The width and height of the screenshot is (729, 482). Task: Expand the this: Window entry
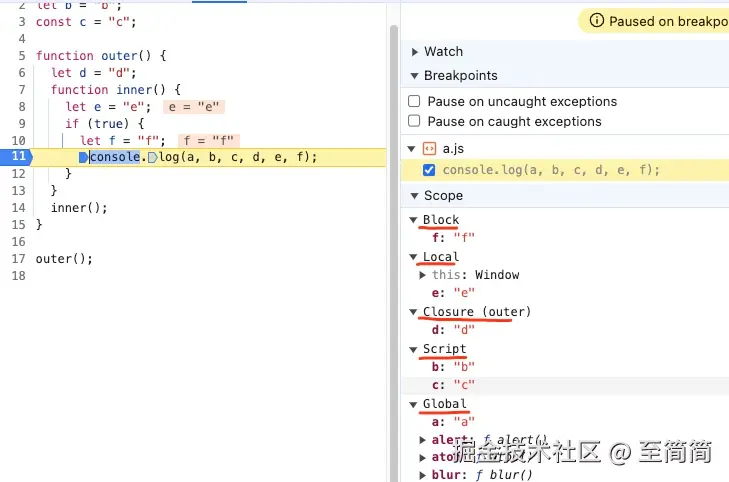[x=422, y=275]
